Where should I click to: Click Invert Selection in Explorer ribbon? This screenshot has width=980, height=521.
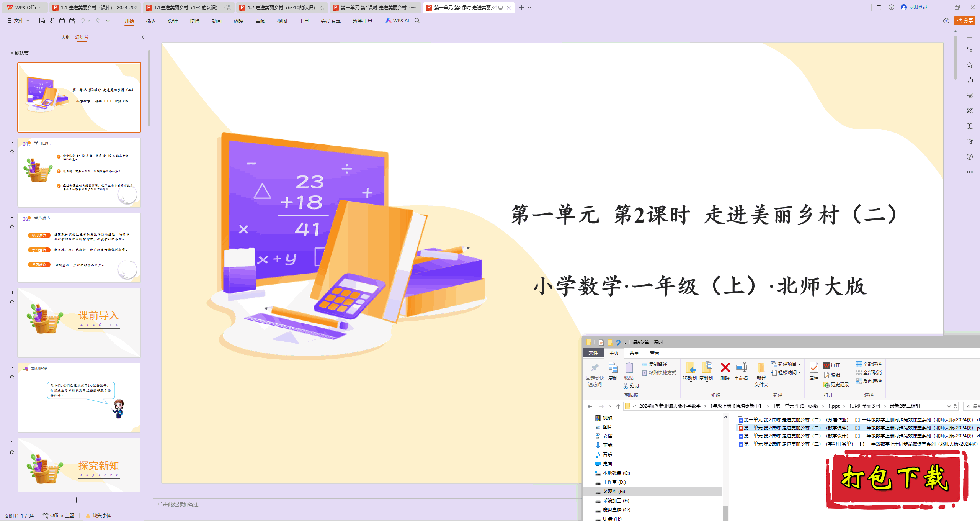click(869, 381)
